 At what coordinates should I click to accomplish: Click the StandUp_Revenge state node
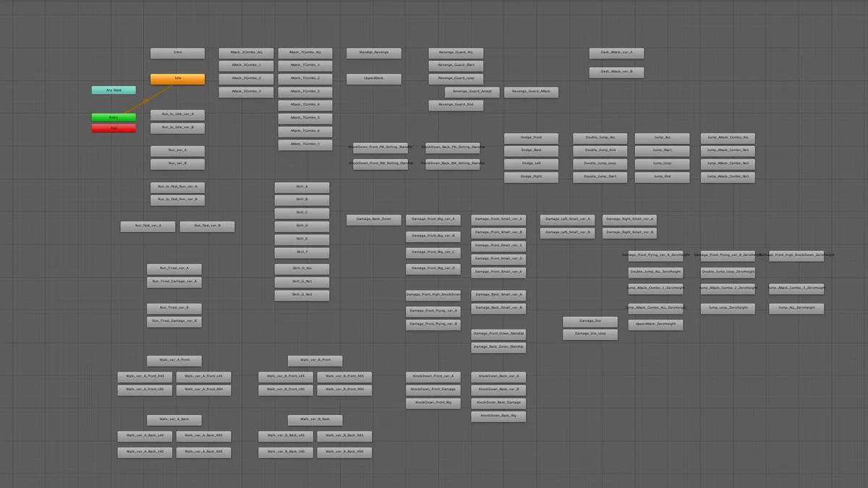[373, 53]
